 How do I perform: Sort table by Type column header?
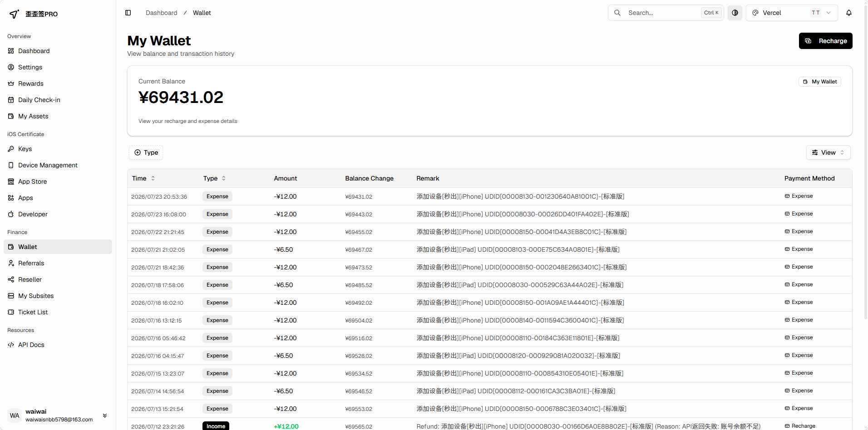pyautogui.click(x=214, y=178)
